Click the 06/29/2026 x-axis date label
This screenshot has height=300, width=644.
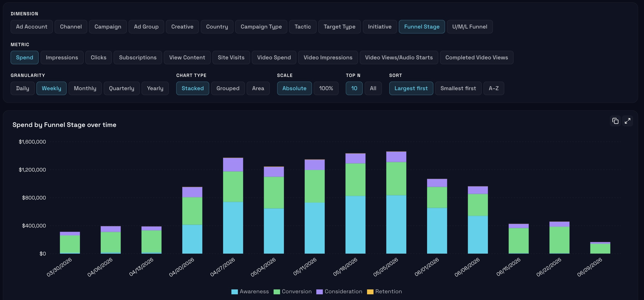pyautogui.click(x=590, y=267)
